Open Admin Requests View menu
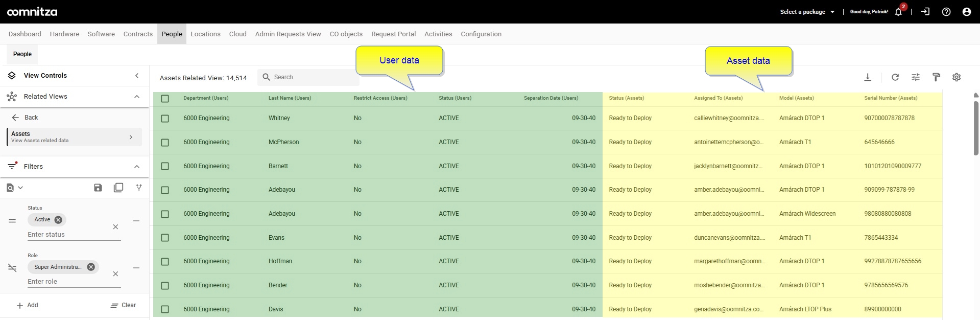The image size is (980, 320). pyautogui.click(x=288, y=34)
